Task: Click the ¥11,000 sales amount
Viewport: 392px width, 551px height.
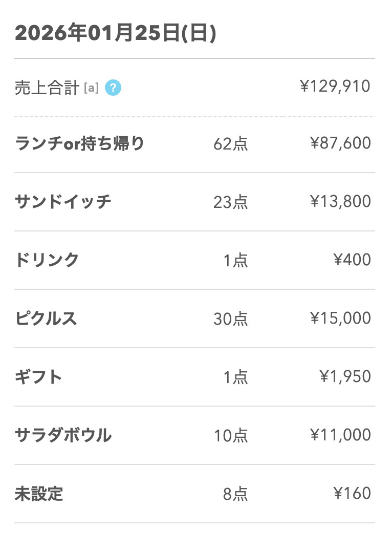Action: coord(340,435)
